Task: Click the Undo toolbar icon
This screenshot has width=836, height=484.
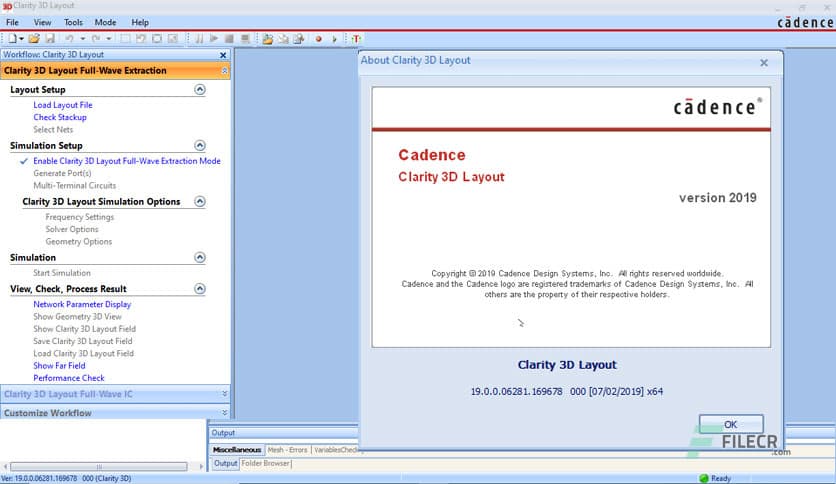Action: pos(69,38)
